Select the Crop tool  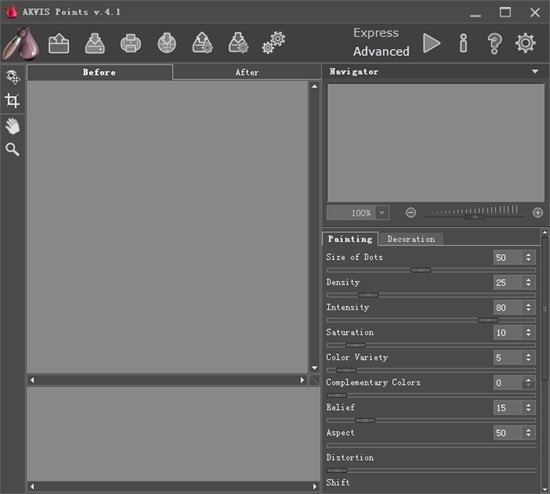12,101
